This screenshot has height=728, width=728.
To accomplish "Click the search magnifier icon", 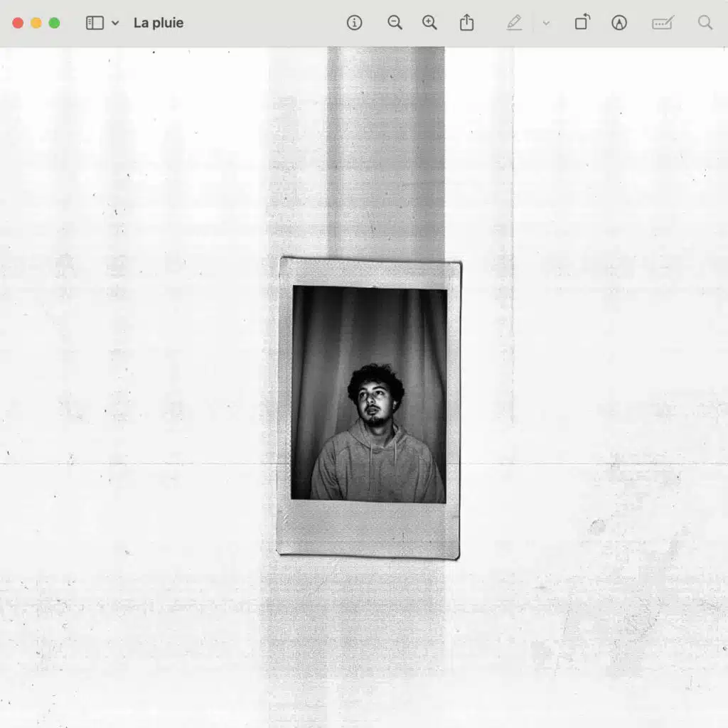I will point(705,23).
